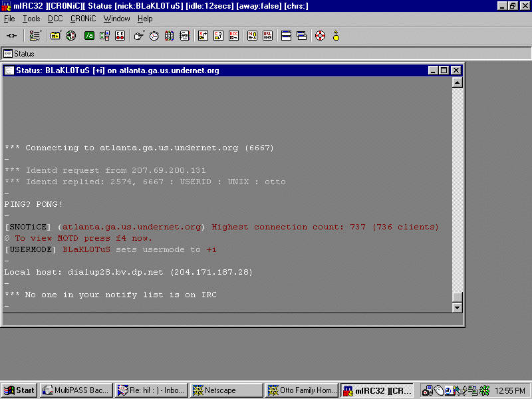Click the Status window title bar icon
532x399 pixels.
coord(9,70)
